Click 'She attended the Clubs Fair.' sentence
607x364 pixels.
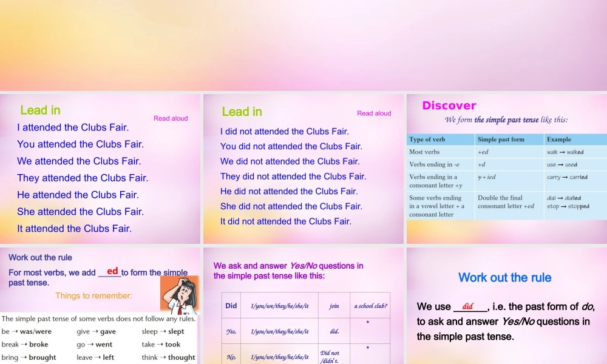(80, 212)
